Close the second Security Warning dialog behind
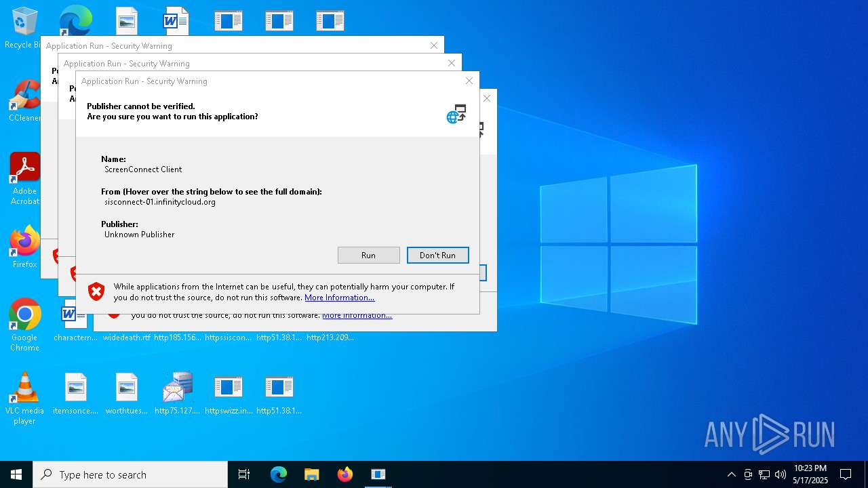Image resolution: width=868 pixels, height=488 pixels. (451, 63)
